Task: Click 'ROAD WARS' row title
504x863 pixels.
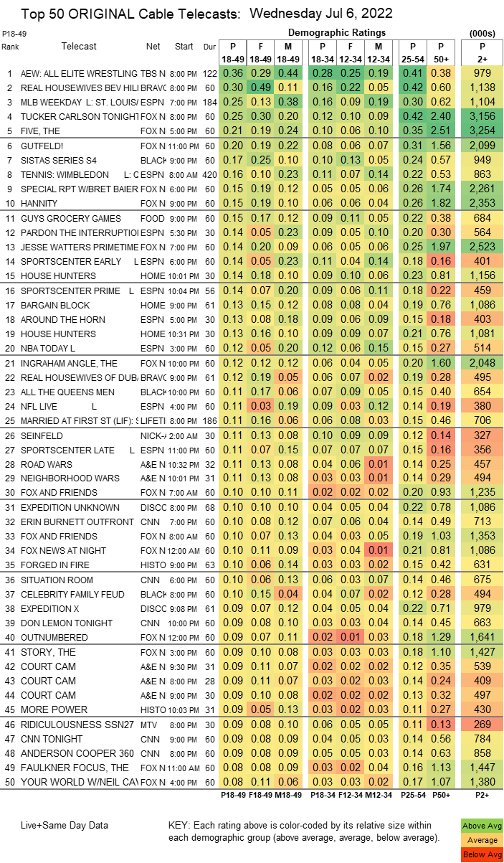Action: coord(47,463)
